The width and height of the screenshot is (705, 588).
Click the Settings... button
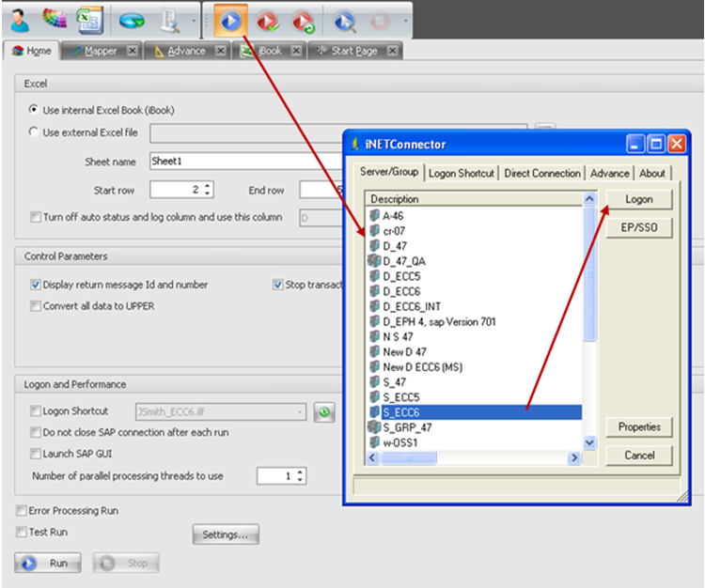point(225,535)
